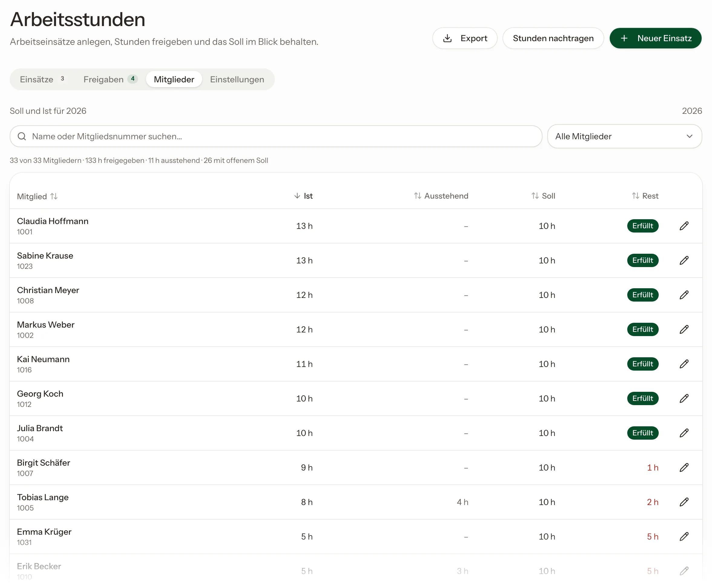Click the pencil icon for Sabine Krause

(684, 260)
